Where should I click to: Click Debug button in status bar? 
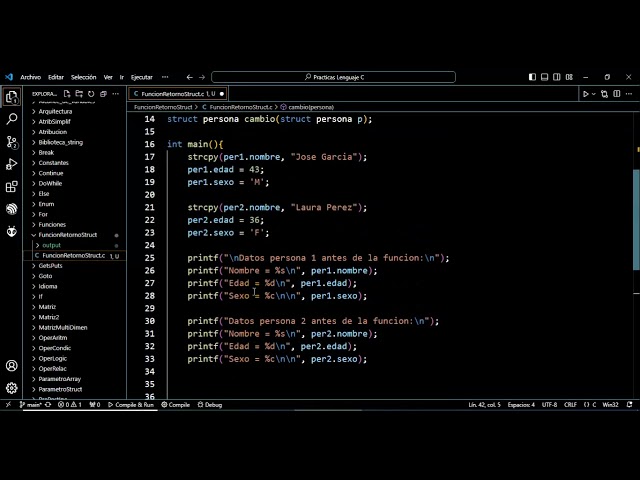click(x=210, y=405)
